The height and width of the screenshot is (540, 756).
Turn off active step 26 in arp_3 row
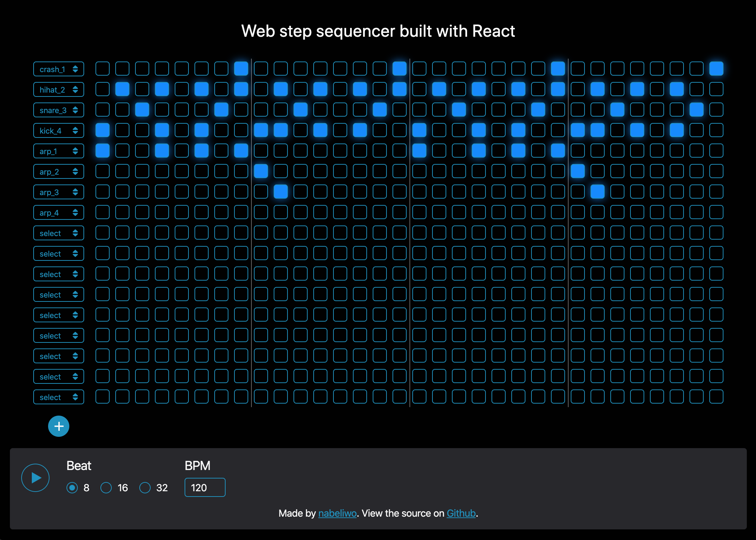tap(598, 192)
